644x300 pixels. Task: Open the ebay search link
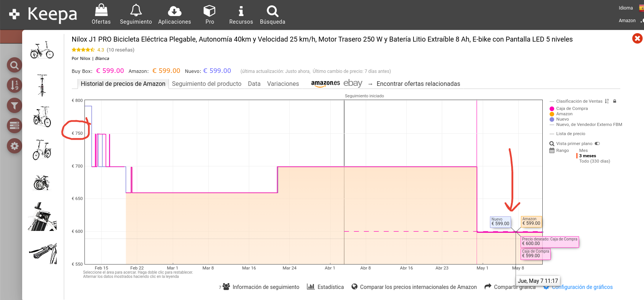click(x=353, y=83)
